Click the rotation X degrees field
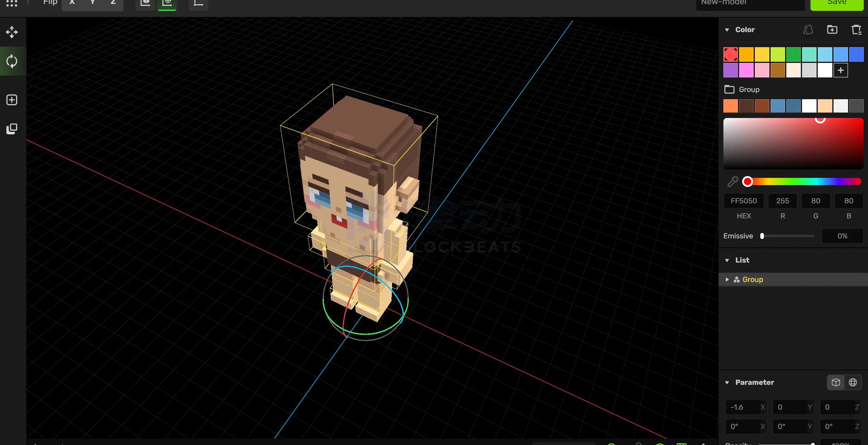Viewport: 868px width, 445px height. coord(746,427)
